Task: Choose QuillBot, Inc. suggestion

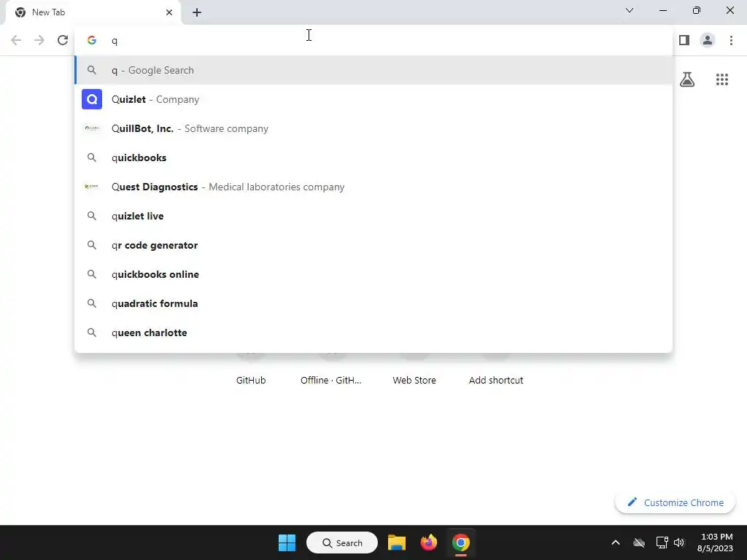Action: 373,128
